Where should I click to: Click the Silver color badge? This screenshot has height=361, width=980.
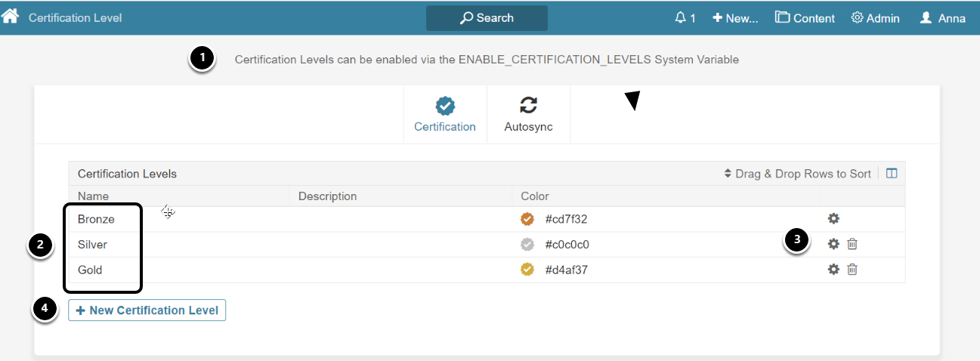coord(527,245)
